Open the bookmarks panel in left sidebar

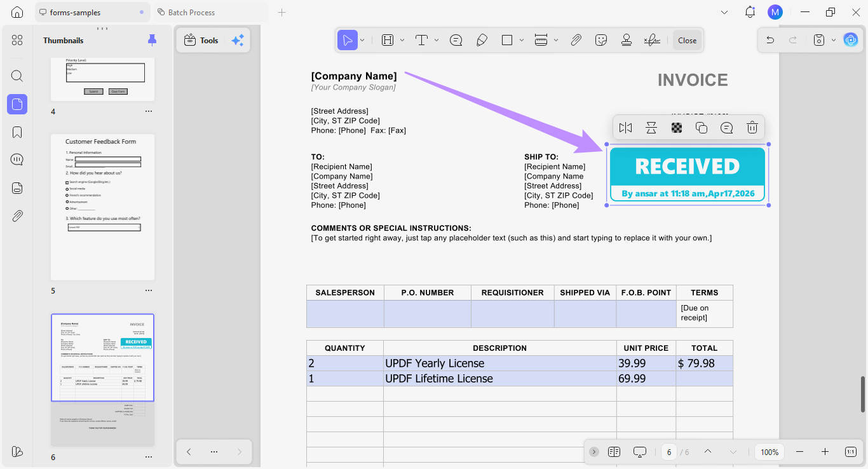point(17,132)
